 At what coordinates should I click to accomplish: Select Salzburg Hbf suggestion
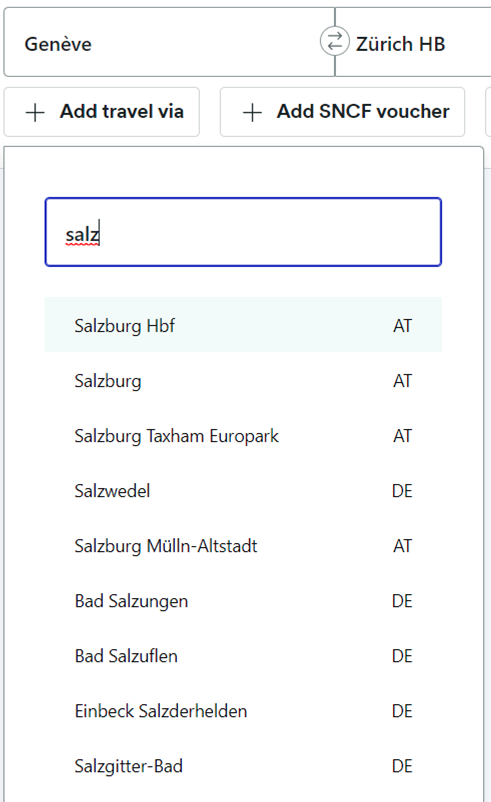click(x=243, y=325)
